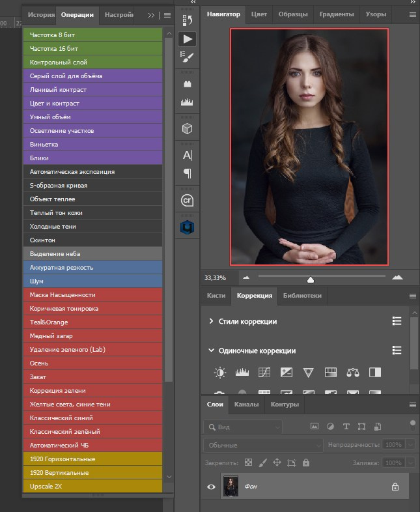Switch to the Образцы tab
420x512 pixels.
(x=293, y=14)
